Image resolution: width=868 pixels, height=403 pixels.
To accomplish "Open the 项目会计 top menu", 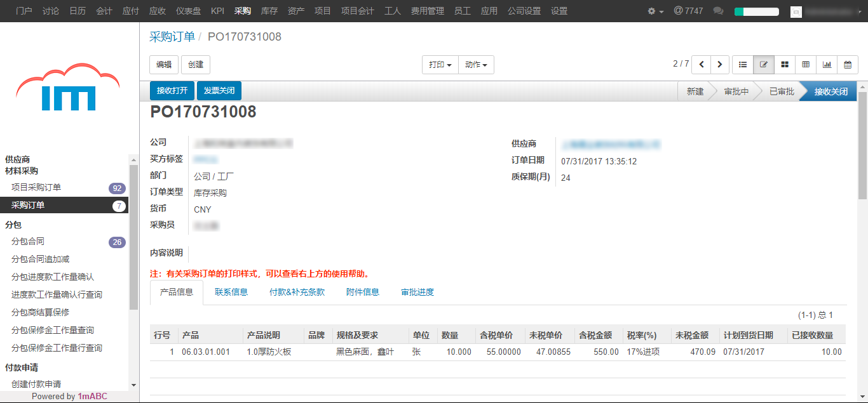I will (358, 11).
